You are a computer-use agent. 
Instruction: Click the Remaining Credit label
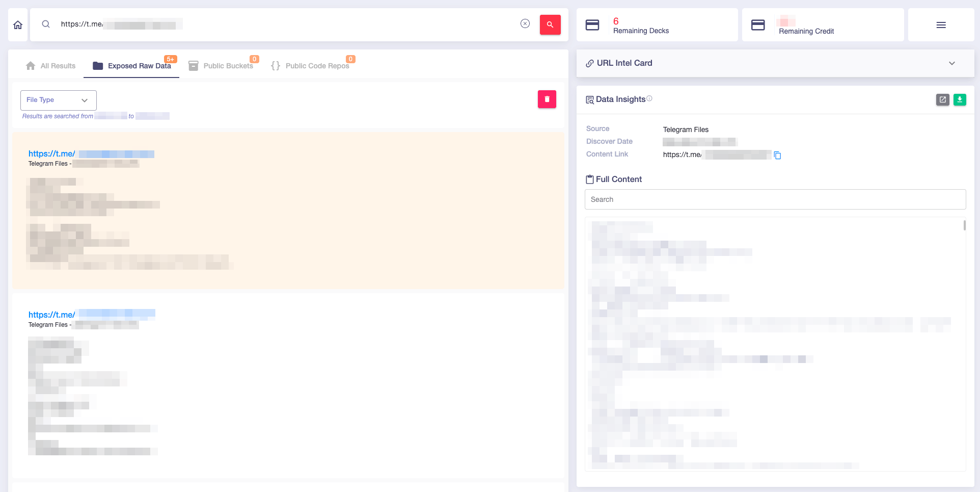tap(806, 31)
